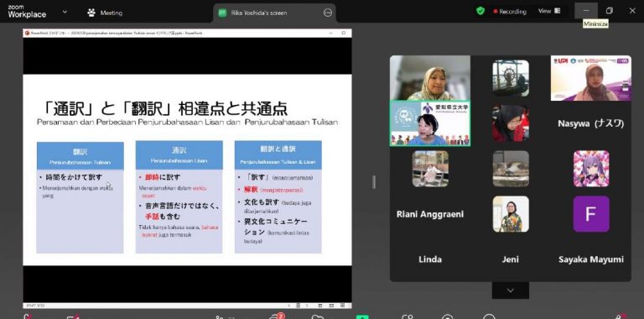Screen dimensions: 644x319
Task: Switch to Reading view icon in PowerPoint
Action: (x=342, y=306)
